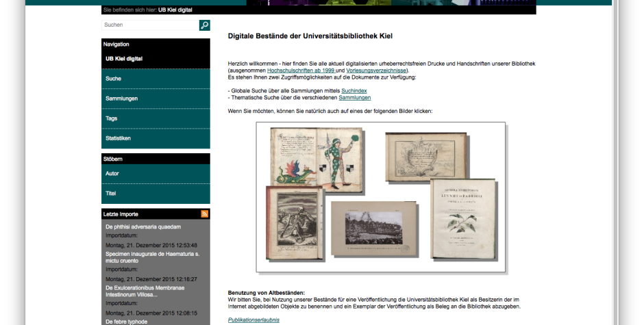
Task: Click the Benutzung von Altbeständen heading
Action: [x=267, y=293]
